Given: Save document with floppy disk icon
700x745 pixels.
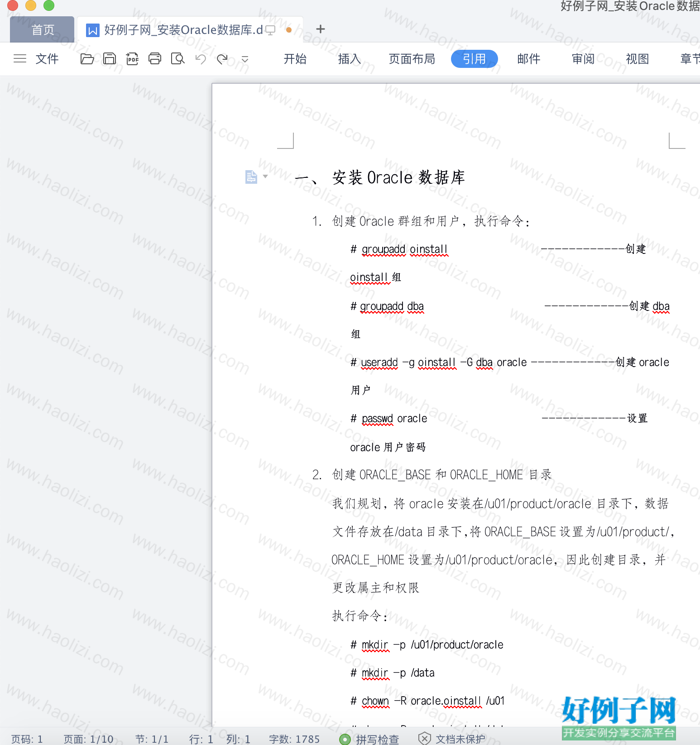Looking at the screenshot, I should pos(110,59).
